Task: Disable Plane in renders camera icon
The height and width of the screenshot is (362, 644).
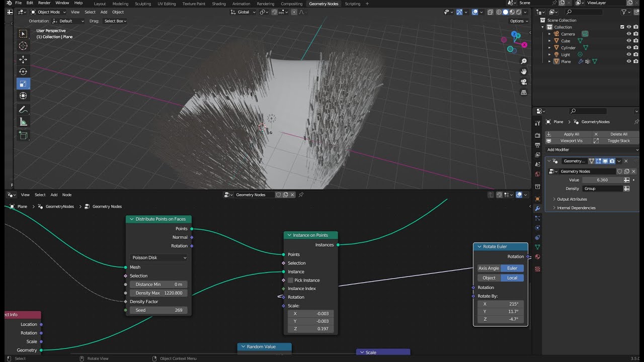Action: coord(636,61)
